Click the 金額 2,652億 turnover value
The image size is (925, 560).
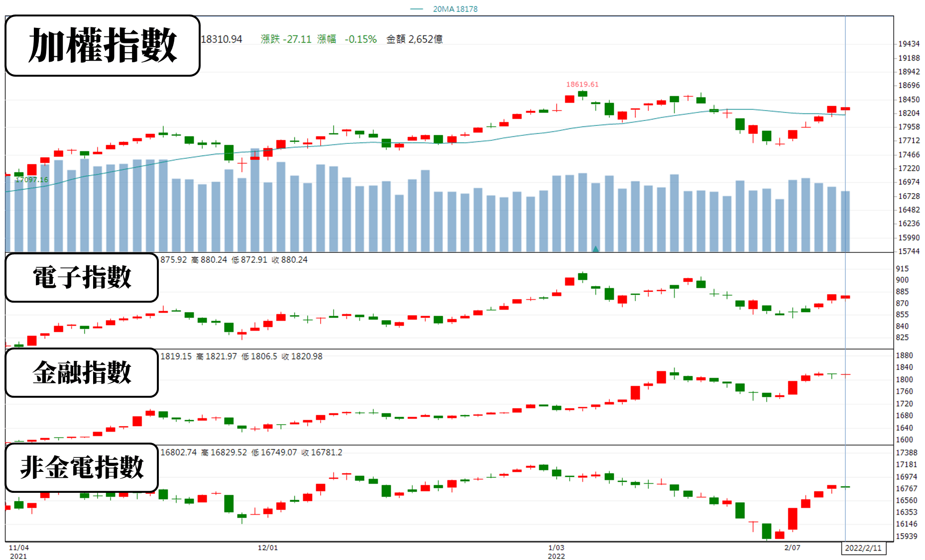[414, 39]
